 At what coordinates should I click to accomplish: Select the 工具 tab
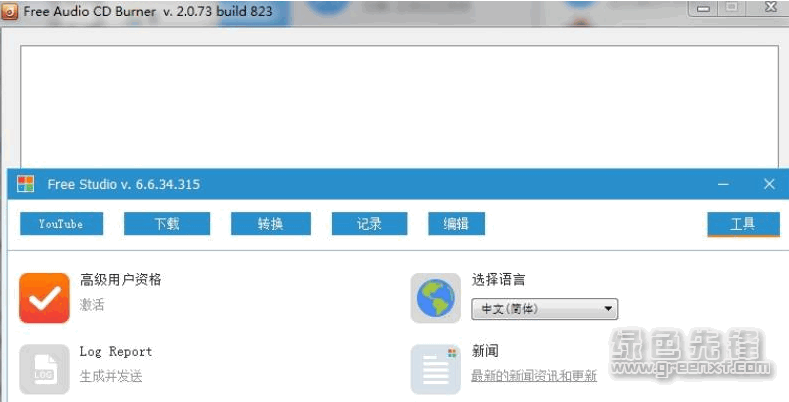coord(743,224)
